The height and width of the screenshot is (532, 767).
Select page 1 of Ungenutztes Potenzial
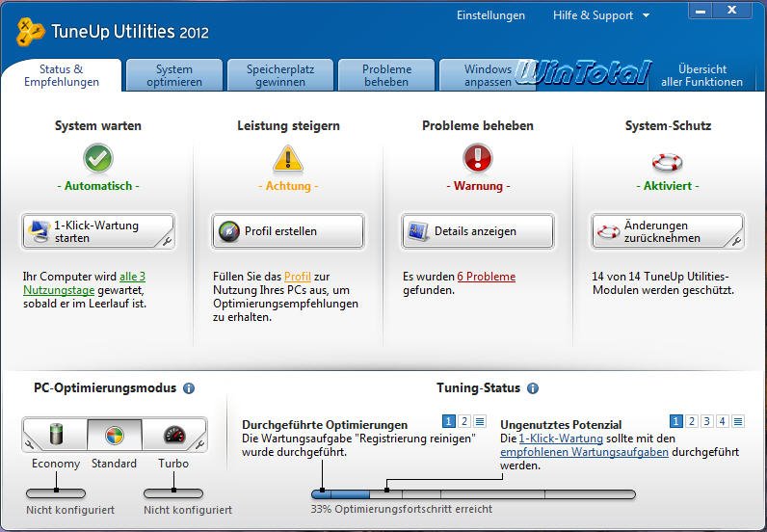[675, 421]
